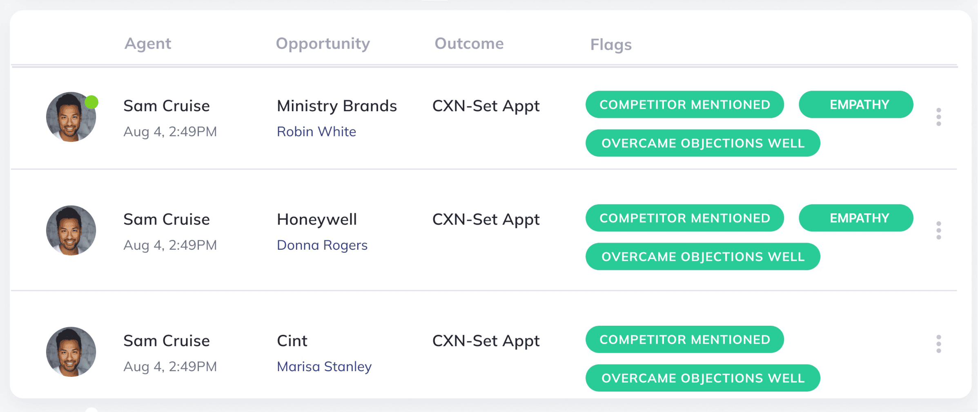Image resolution: width=980 pixels, height=412 pixels.
Task: Click Sam Cruise avatar in Cint row
Action: pos(71,352)
